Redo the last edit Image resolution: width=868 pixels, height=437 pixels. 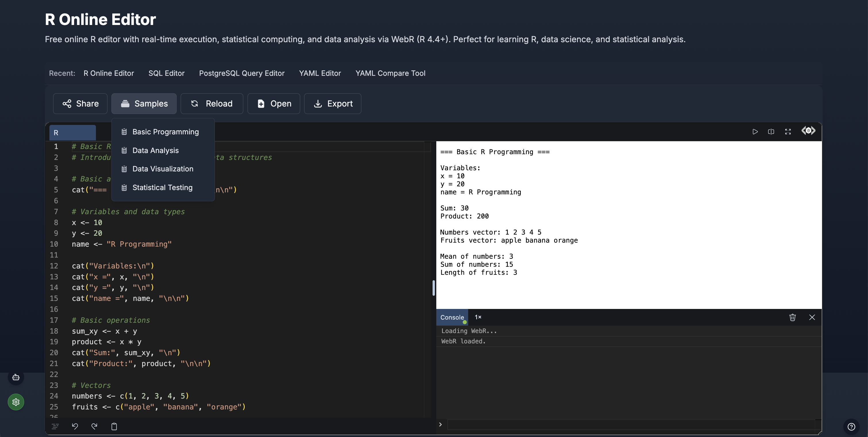coord(95,426)
